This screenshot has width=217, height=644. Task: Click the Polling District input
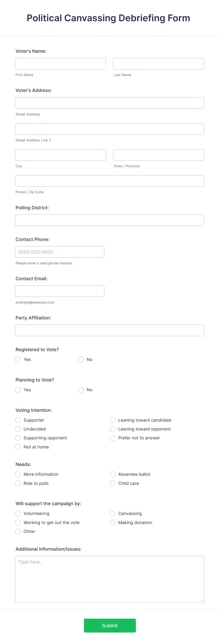(x=109, y=220)
